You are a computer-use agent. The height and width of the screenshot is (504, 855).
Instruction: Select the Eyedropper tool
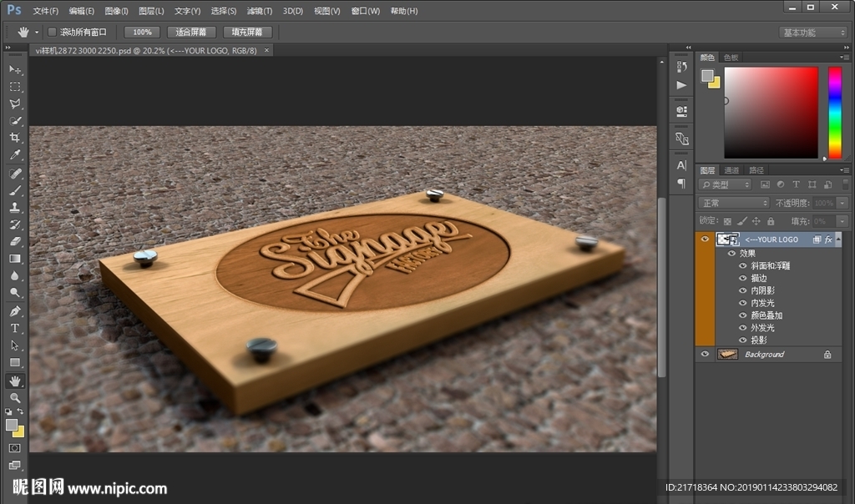(15, 155)
